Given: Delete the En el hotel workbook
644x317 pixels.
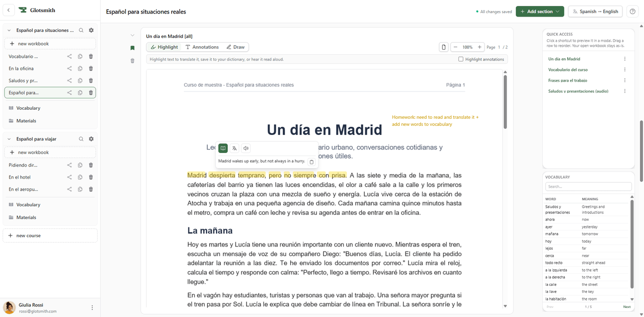Looking at the screenshot, I should (91, 177).
